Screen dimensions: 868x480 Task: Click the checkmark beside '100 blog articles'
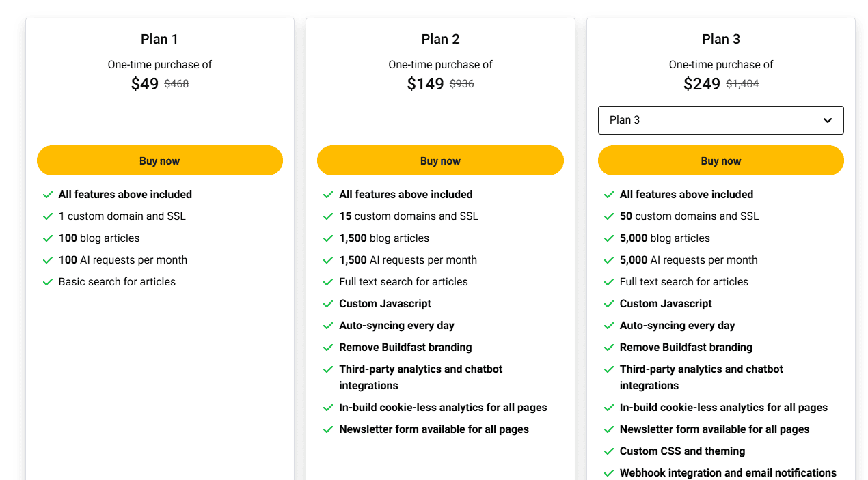point(48,238)
